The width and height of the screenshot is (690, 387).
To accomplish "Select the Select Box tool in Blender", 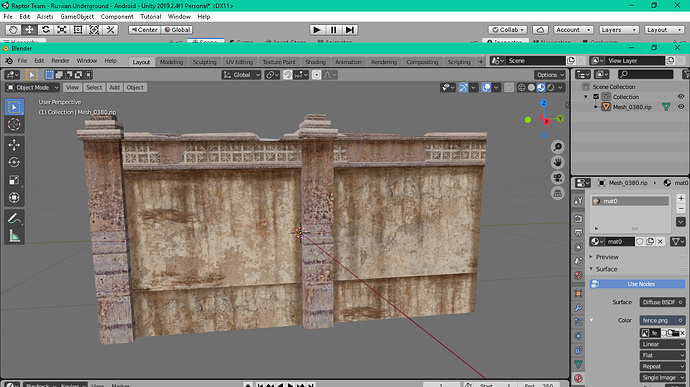I will 14,107.
